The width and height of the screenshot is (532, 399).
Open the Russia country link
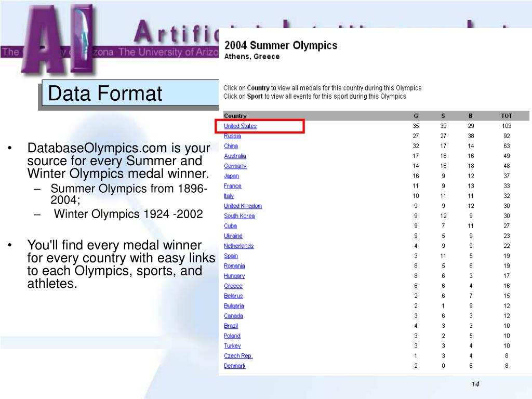(232, 136)
